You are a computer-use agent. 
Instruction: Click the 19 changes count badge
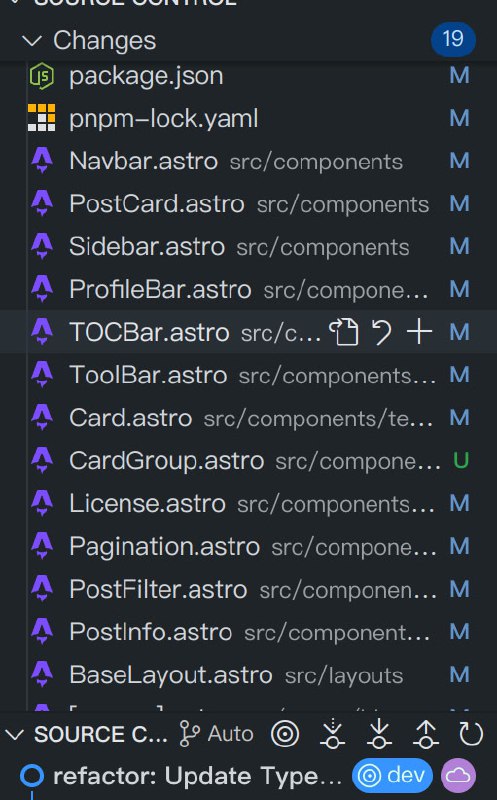point(453,39)
